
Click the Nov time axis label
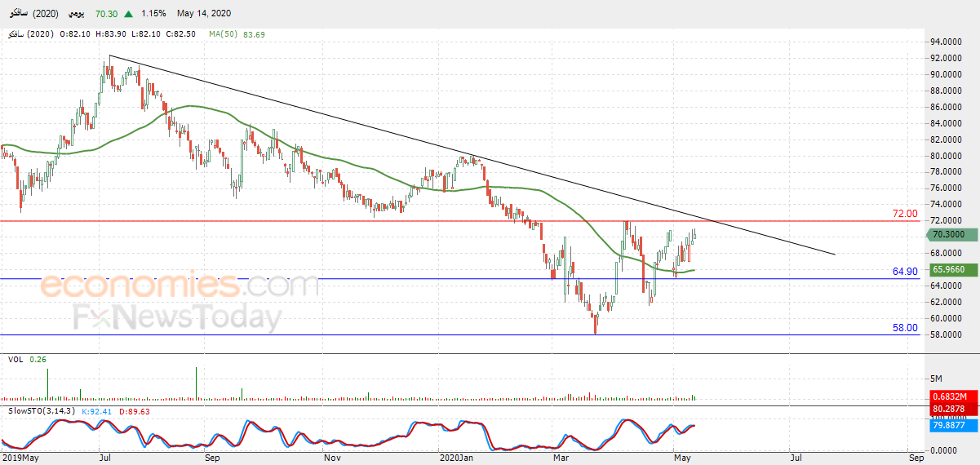click(332, 458)
